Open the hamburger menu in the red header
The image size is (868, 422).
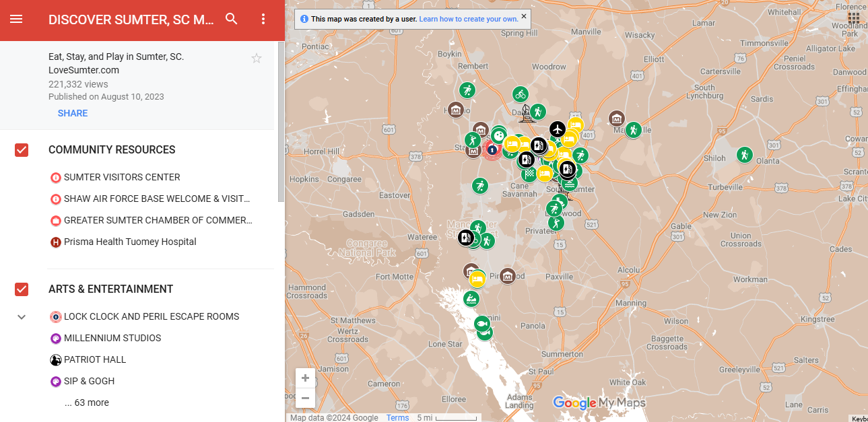(16, 20)
